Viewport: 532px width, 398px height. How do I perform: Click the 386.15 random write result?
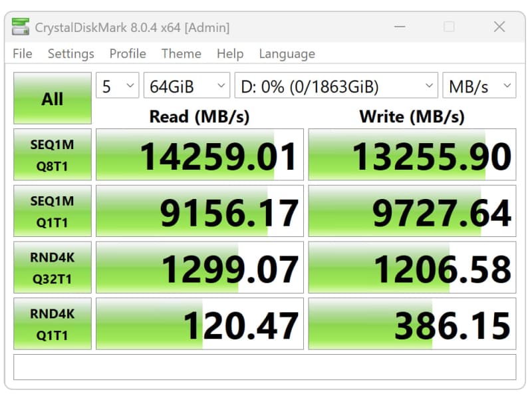click(x=412, y=324)
